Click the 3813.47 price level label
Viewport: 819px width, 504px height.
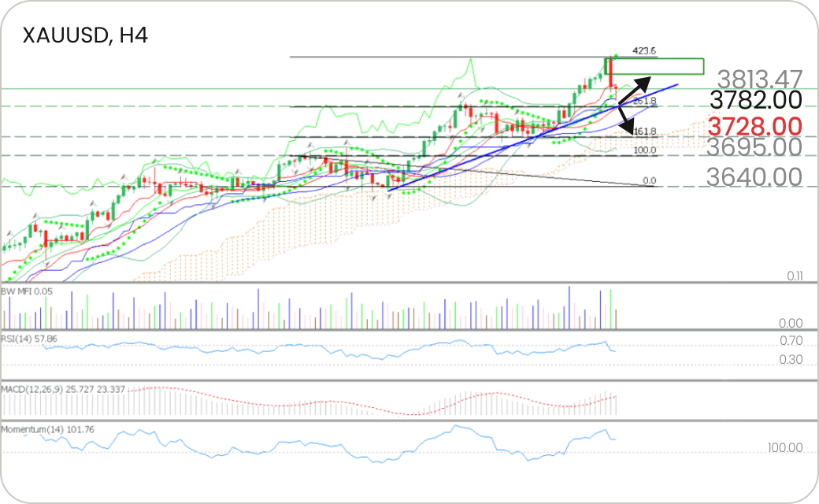759,79
